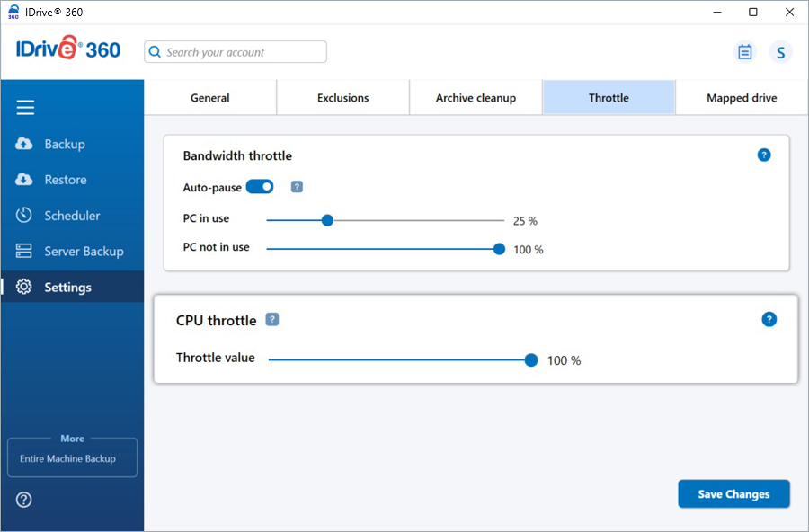Switch to the General tab
The image size is (809, 532).
tap(210, 98)
